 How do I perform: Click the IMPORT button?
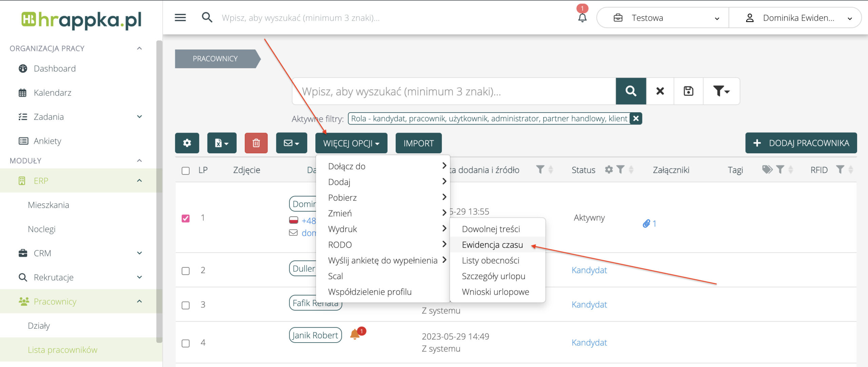pos(418,143)
